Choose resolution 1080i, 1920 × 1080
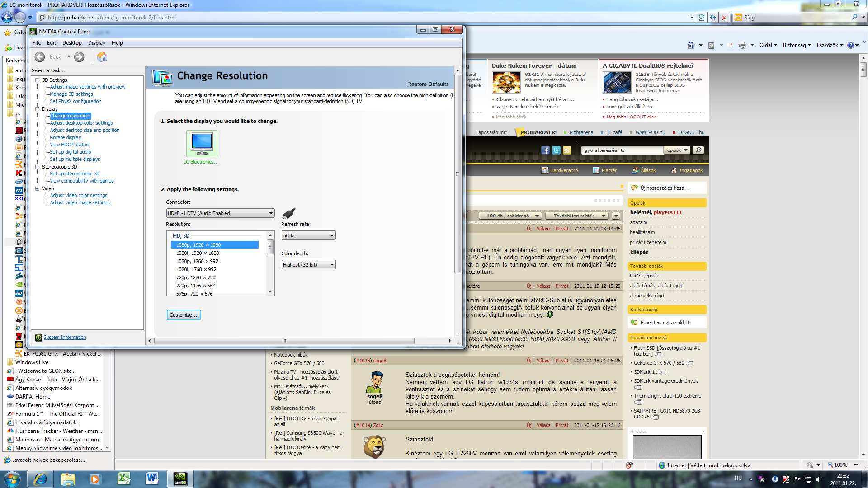This screenshot has height=488, width=868. tap(198, 253)
